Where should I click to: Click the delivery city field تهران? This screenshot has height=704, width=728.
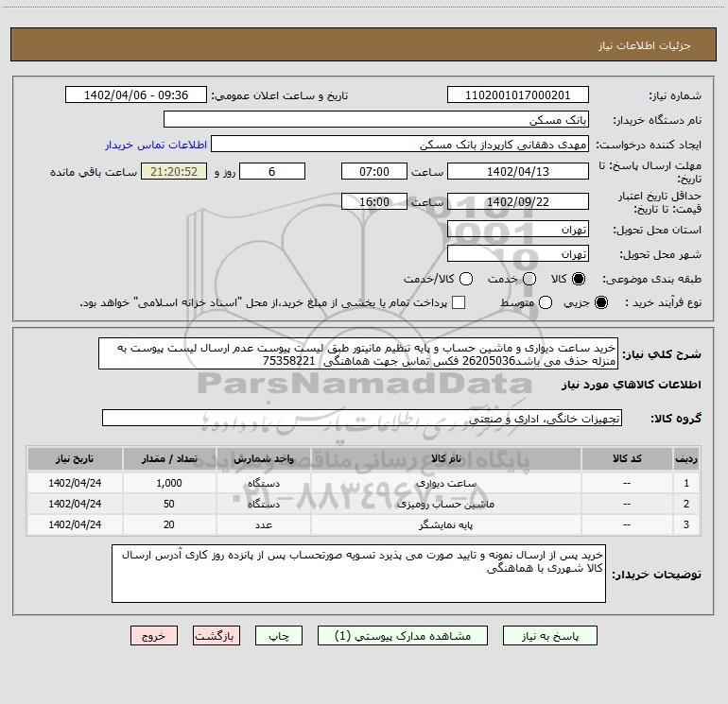[x=518, y=254]
